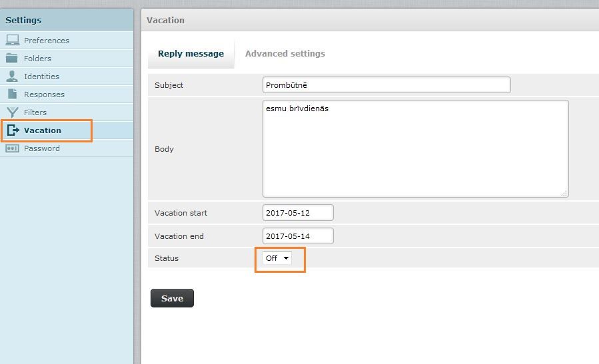Focus the Body message text area
Screen dimensions: 599x364
pyautogui.click(x=415, y=148)
